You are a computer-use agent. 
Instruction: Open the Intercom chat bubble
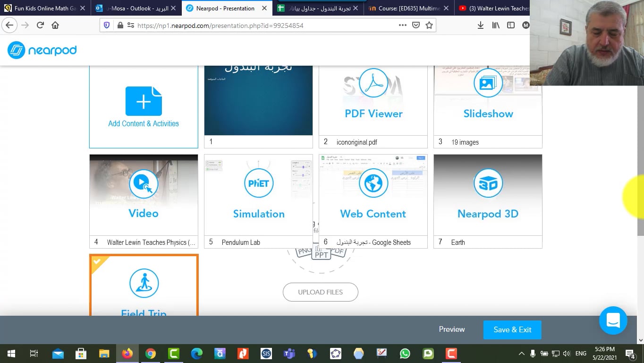[613, 320]
